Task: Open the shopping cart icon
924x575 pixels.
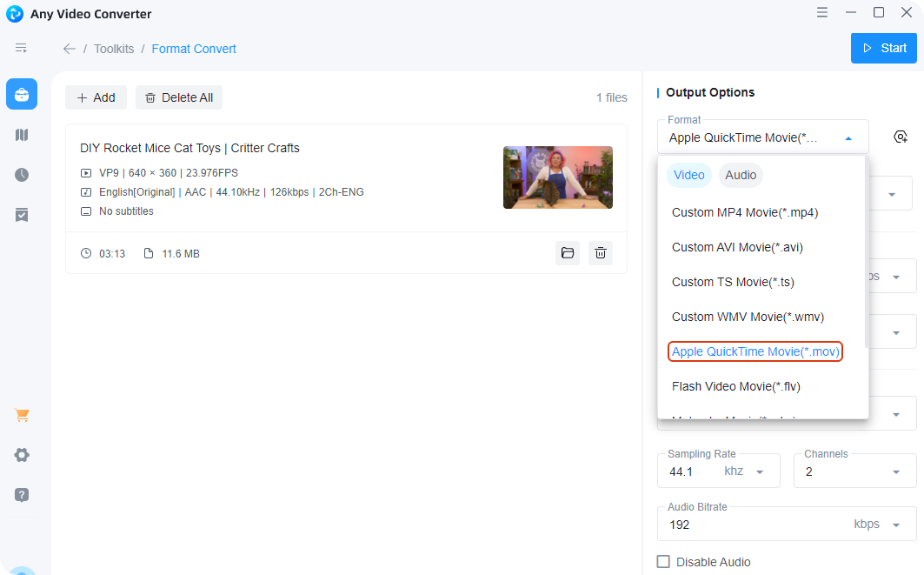Action: [22, 415]
